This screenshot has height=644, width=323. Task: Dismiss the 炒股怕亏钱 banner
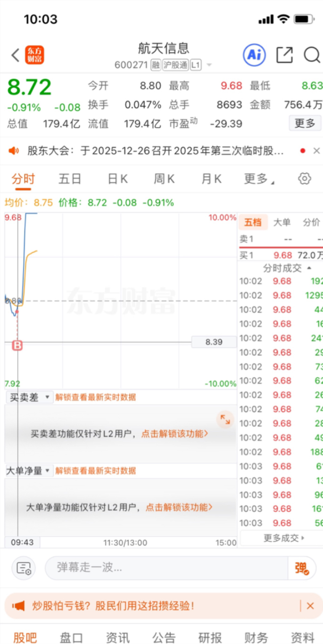310,606
